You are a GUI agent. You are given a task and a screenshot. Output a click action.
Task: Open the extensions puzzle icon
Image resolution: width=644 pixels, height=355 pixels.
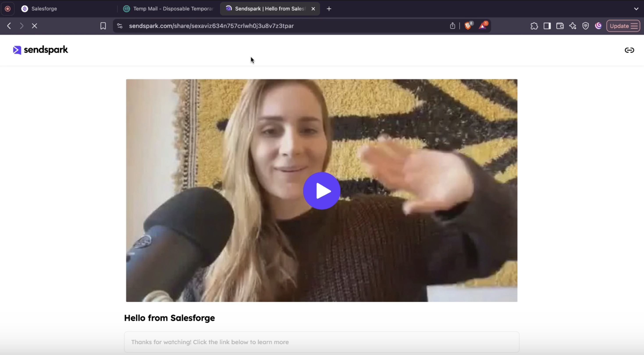[x=534, y=26]
